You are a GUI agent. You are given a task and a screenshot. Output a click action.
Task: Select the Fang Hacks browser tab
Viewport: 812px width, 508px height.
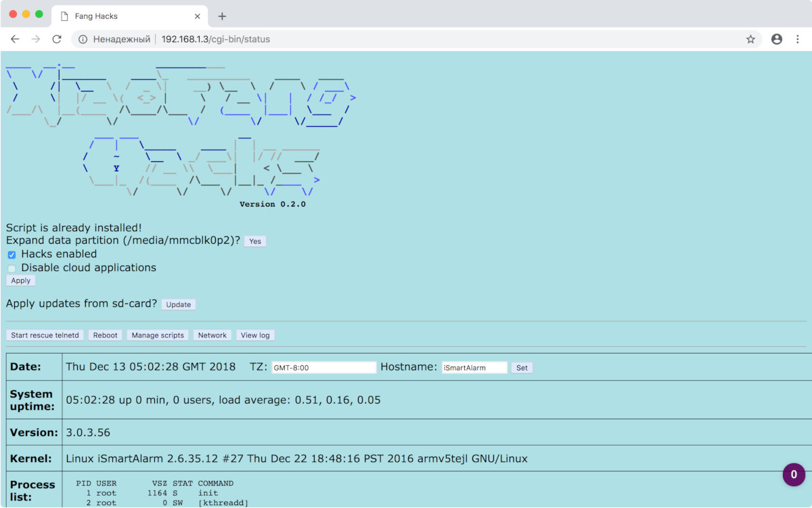tap(122, 16)
